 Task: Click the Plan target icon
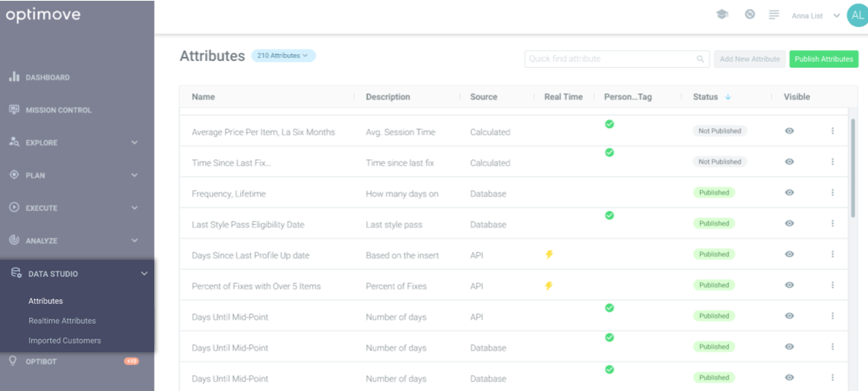click(14, 175)
